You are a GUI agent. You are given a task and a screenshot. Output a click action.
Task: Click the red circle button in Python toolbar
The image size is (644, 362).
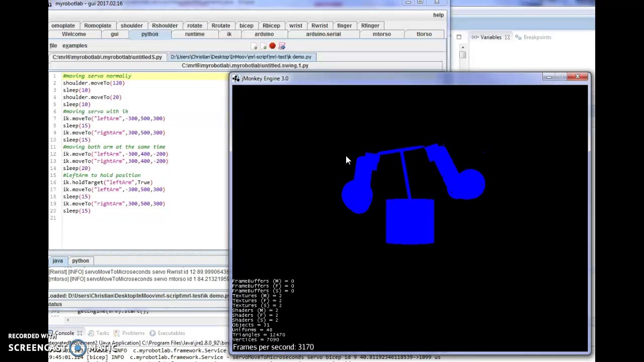coord(272,46)
